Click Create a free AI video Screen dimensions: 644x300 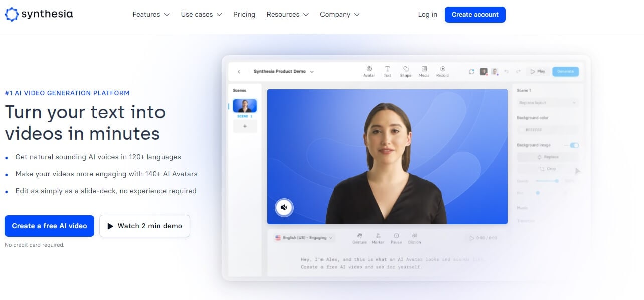[49, 226]
